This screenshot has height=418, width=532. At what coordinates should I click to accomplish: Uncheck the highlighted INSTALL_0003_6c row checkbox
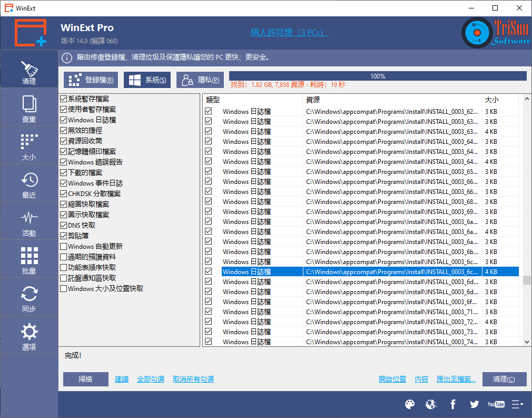(208, 271)
